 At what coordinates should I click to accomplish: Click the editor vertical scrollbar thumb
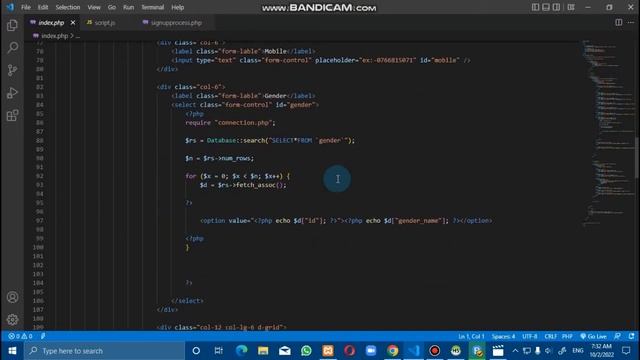(637, 157)
